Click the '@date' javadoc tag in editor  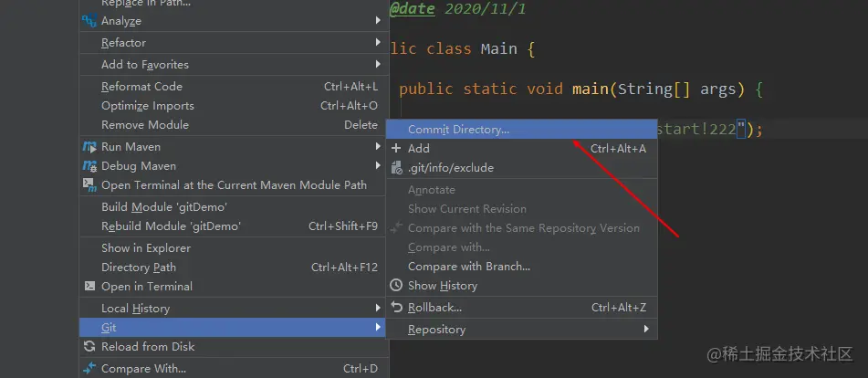(x=412, y=9)
